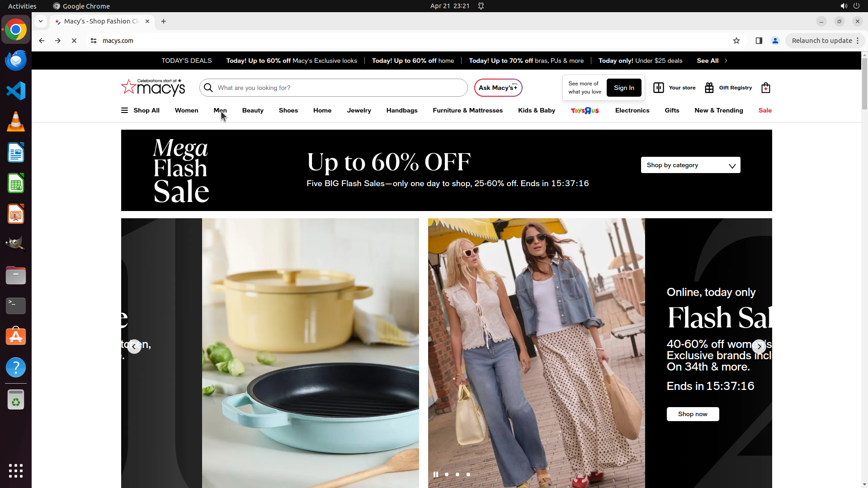Open Thunderbird from the dock
Viewport: 868px width, 488px height.
[16, 61]
